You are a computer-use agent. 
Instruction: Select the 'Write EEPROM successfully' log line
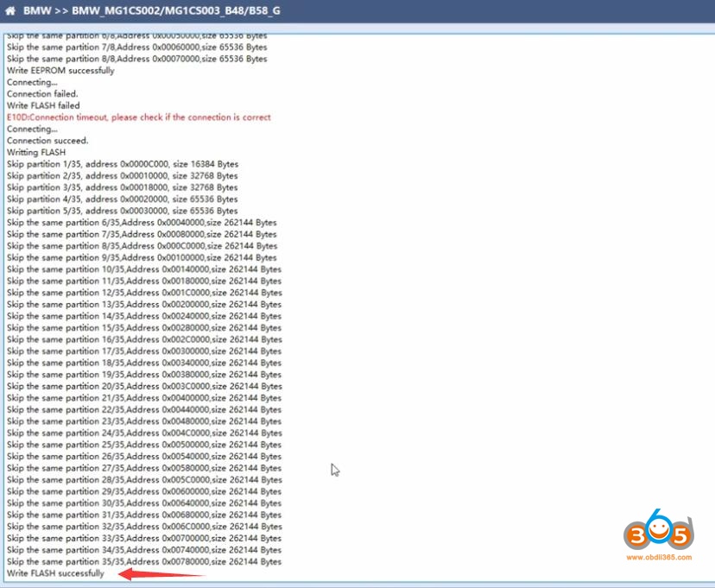60,71
